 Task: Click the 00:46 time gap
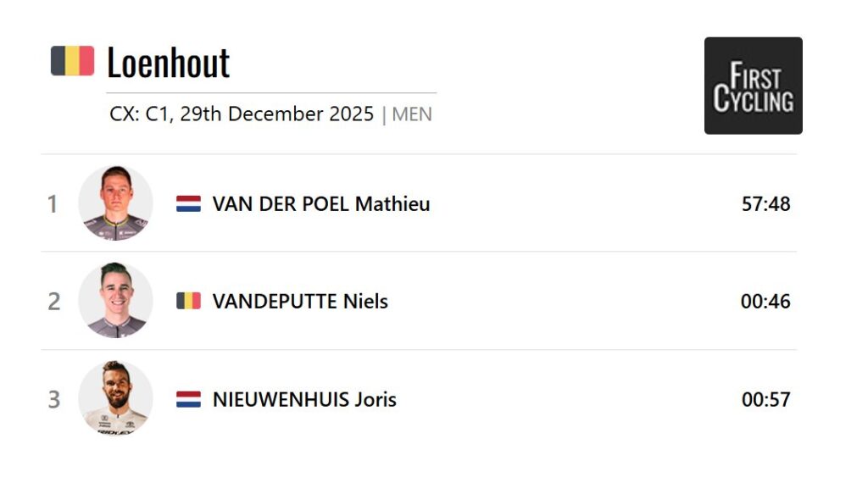coord(765,302)
